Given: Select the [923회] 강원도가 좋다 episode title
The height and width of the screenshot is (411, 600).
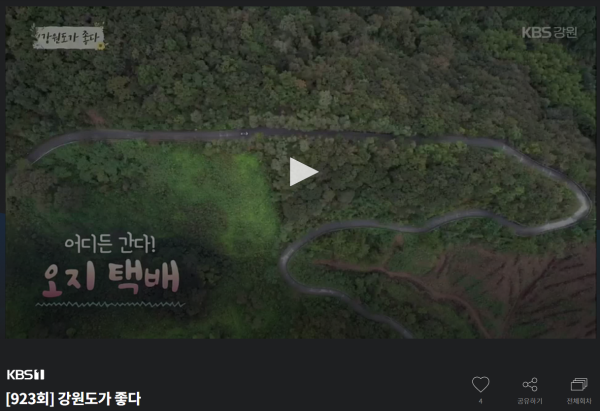Looking at the screenshot, I should 73,399.
